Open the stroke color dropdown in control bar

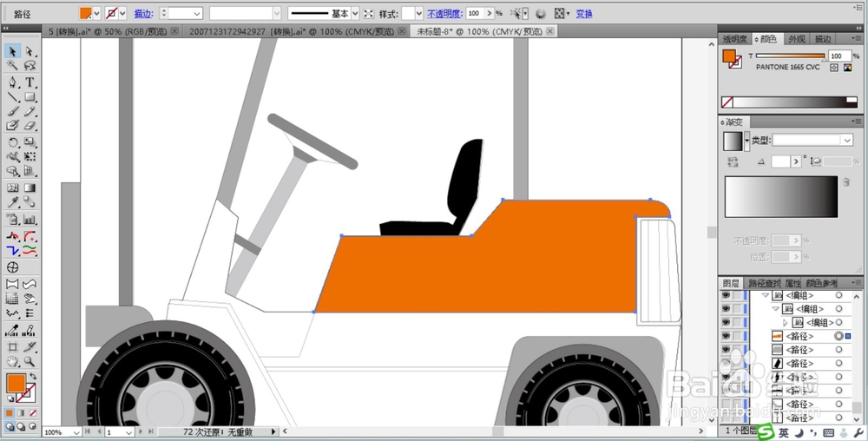click(x=123, y=13)
